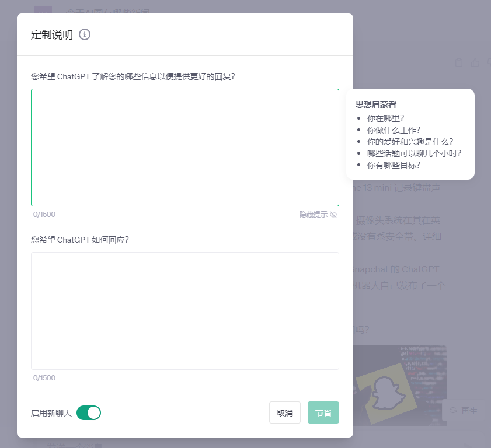Click the label about 了解您的哪些信息
491x448 pixels.
pyautogui.click(x=133, y=76)
